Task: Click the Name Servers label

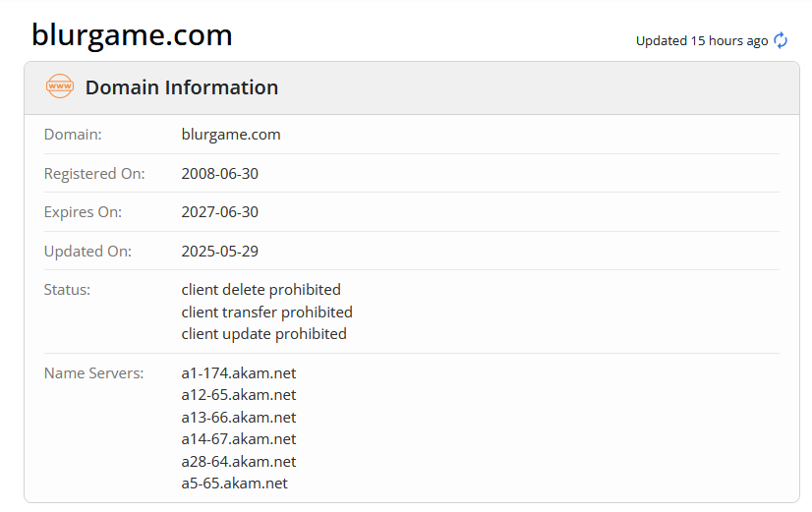Action: (93, 373)
